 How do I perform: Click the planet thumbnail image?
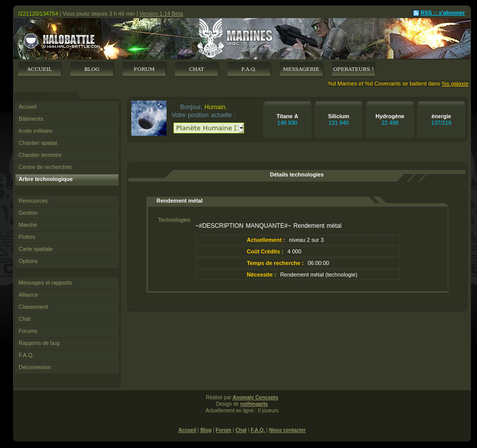(x=149, y=118)
